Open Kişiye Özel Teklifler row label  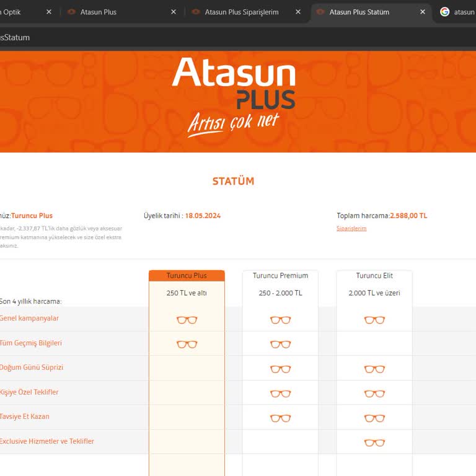coord(29,392)
